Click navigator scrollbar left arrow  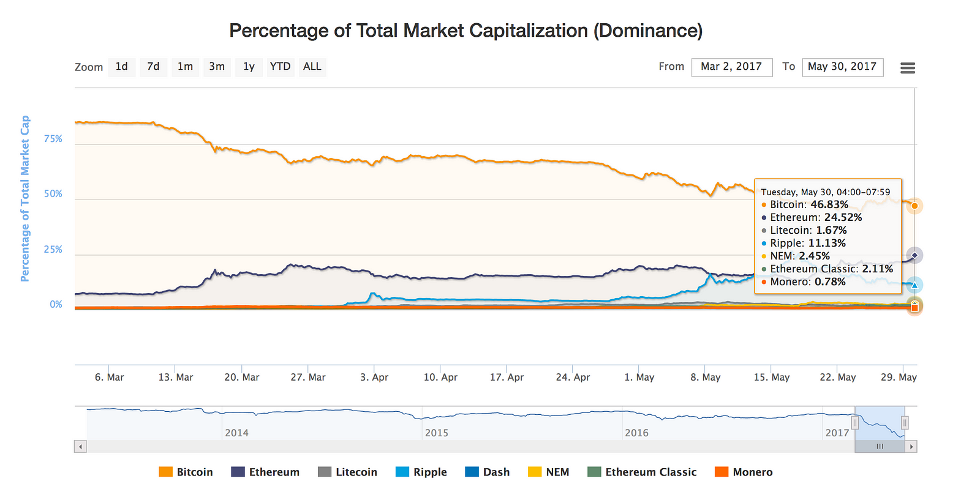pyautogui.click(x=80, y=447)
